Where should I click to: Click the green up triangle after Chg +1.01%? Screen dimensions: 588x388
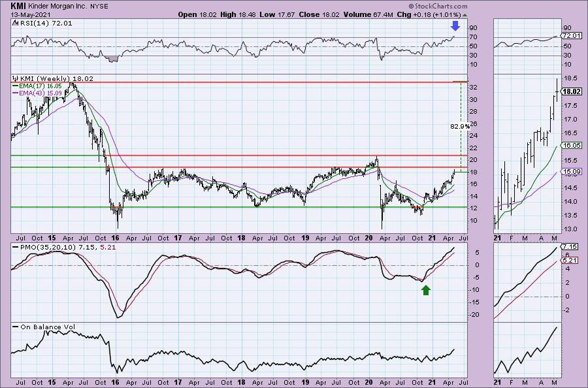pyautogui.click(x=465, y=15)
